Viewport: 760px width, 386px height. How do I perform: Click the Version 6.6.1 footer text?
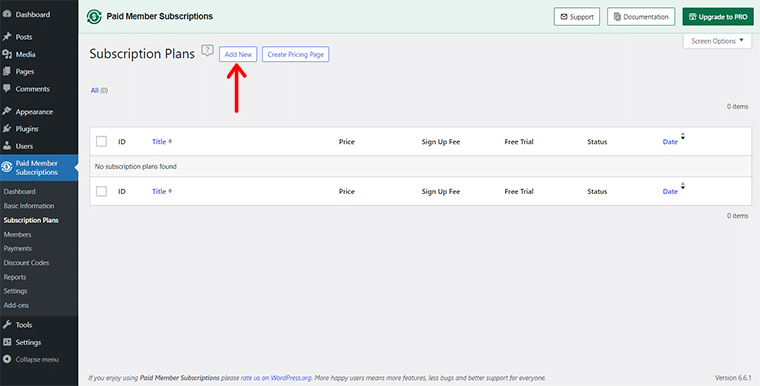coord(733,378)
